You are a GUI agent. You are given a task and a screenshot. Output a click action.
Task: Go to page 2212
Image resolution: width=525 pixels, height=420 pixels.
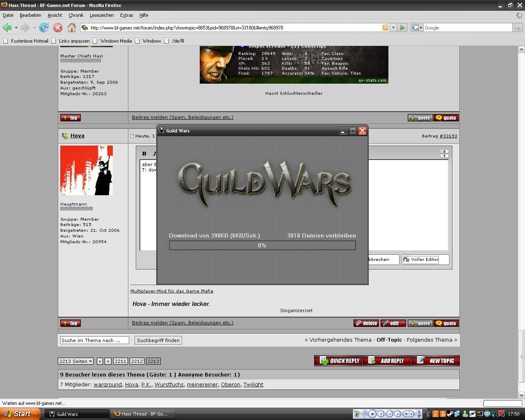137,361
